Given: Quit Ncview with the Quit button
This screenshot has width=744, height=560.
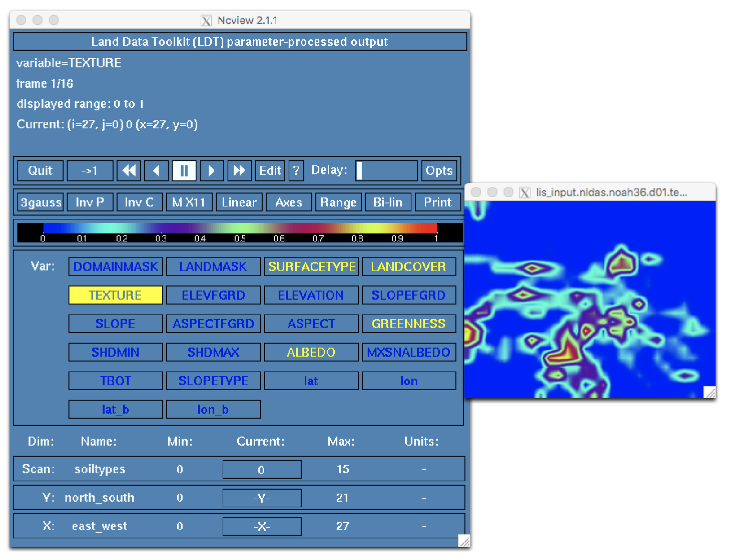Looking at the screenshot, I should (40, 171).
